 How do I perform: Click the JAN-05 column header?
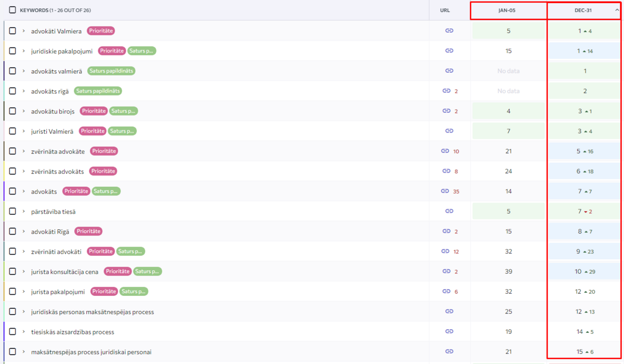509,10
